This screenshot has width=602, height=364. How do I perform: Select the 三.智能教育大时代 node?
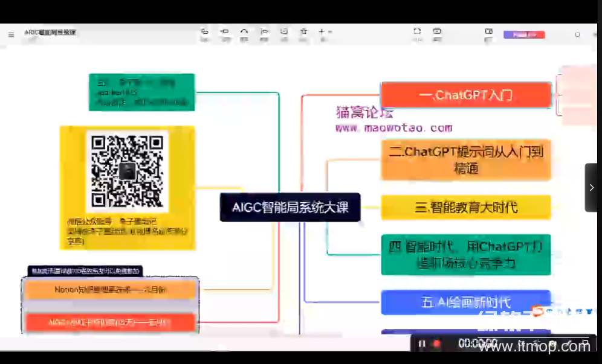(x=466, y=208)
